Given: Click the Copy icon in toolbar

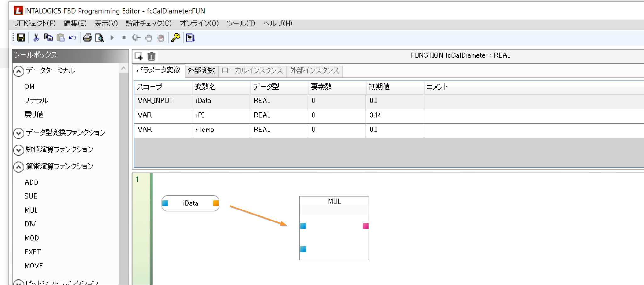Looking at the screenshot, I should pyautogui.click(x=48, y=37).
